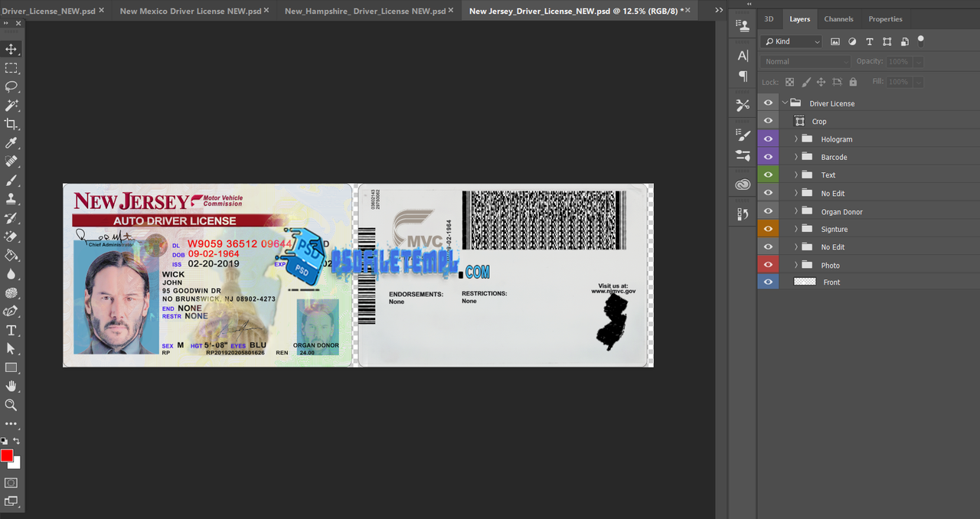The image size is (980, 519).
Task: Select the History Brush tool
Action: (x=11, y=218)
